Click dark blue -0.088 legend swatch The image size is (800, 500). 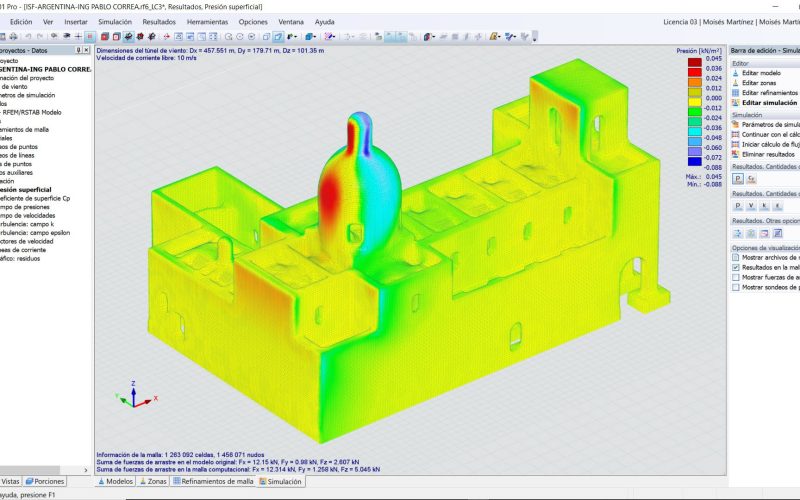(695, 161)
